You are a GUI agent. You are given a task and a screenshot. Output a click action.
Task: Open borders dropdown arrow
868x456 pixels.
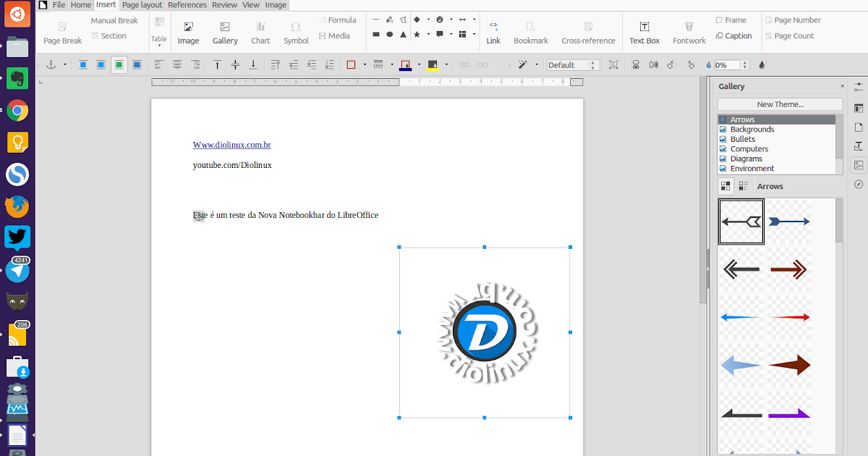coord(365,64)
